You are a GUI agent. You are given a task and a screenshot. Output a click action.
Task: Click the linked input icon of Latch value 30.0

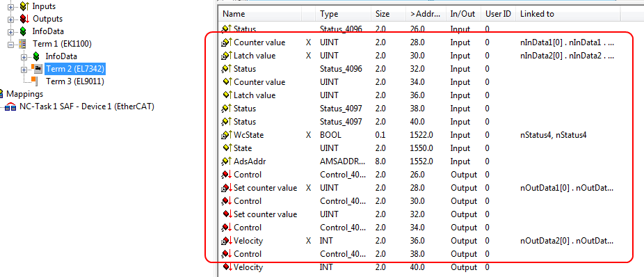(227, 56)
